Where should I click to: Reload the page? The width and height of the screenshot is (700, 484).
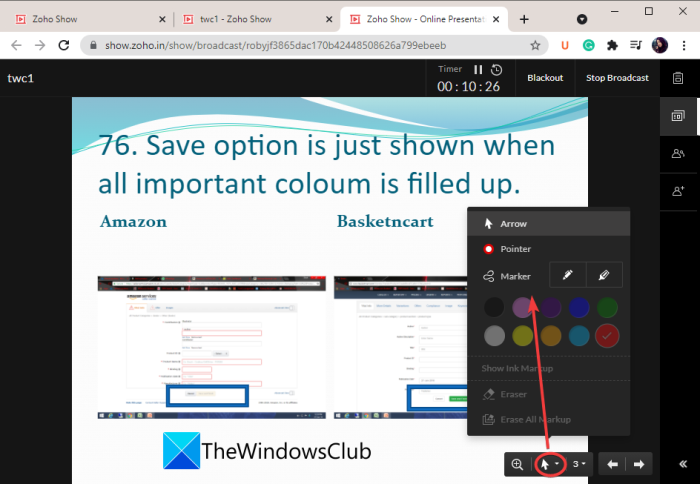[64, 45]
